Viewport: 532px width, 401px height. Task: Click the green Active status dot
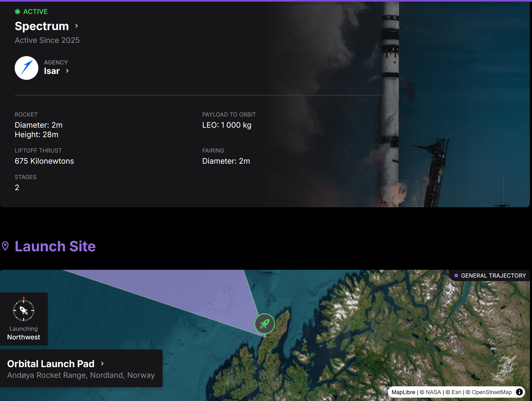coord(18,12)
